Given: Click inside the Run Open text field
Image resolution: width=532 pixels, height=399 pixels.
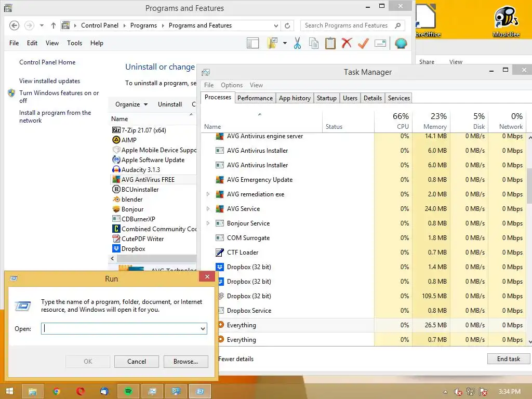Looking at the screenshot, I should 120,328.
